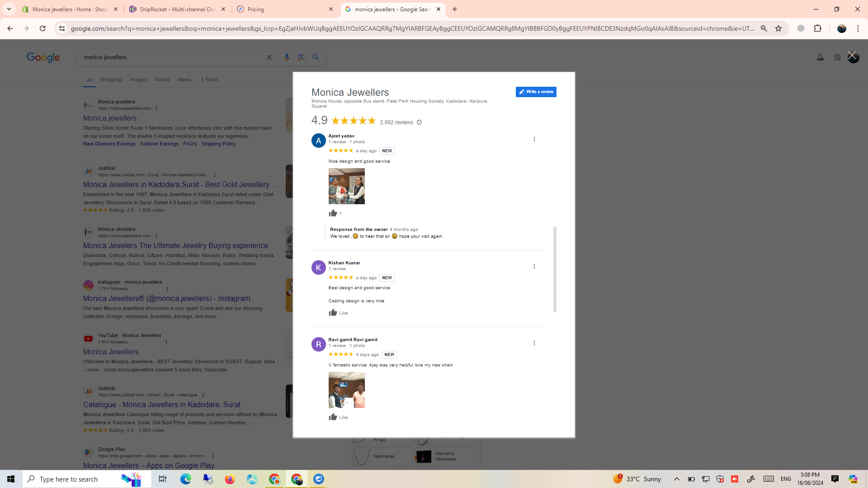Open Task View on the taskbar
868x488 pixels.
(162, 479)
